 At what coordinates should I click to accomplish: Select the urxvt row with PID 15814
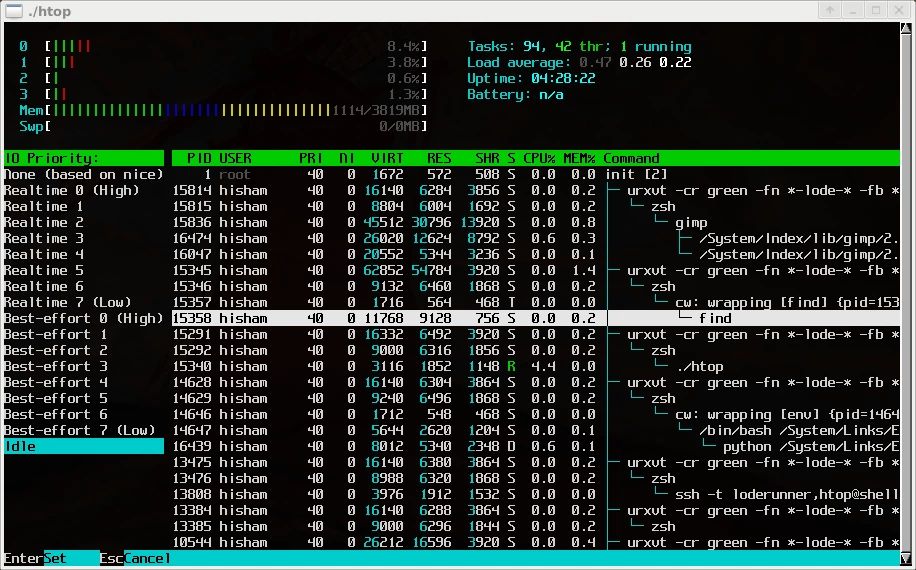536,190
